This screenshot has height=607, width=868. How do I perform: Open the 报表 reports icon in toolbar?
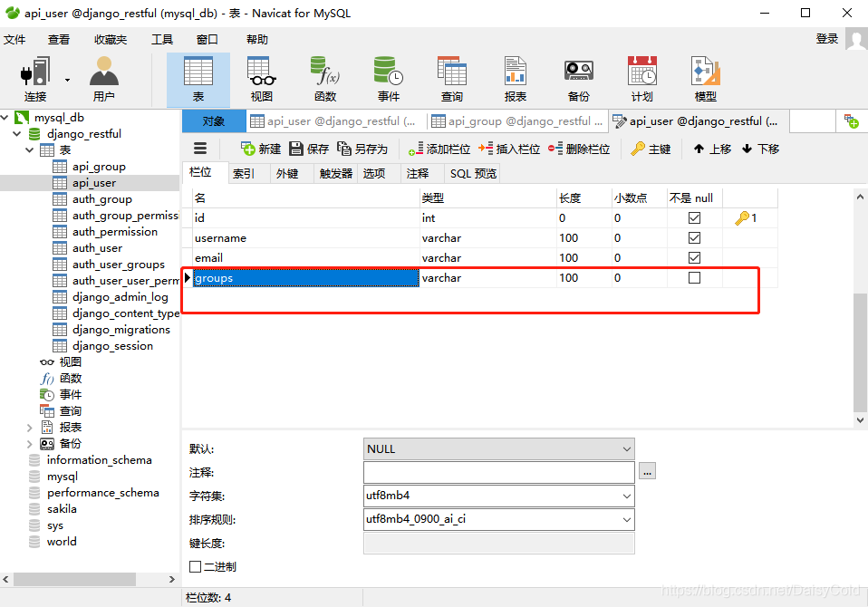tap(516, 79)
